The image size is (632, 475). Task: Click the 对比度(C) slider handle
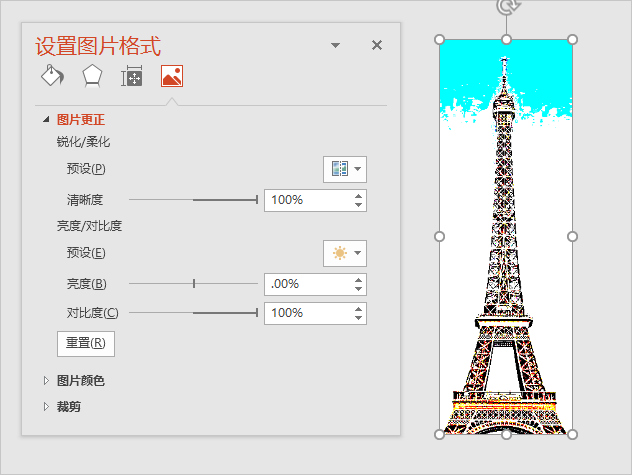(257, 312)
